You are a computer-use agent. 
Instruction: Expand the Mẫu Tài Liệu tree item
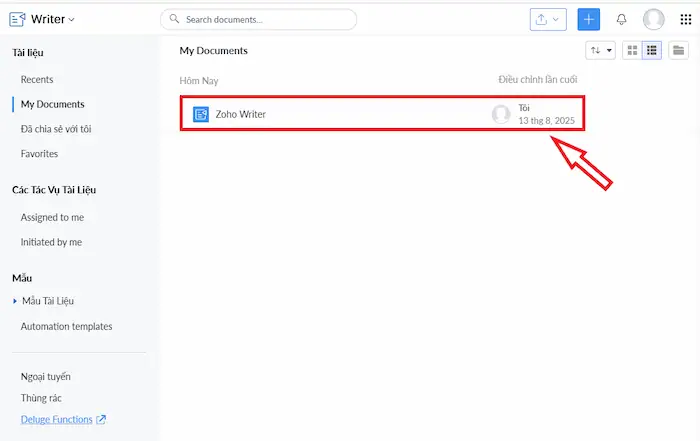tap(15, 301)
